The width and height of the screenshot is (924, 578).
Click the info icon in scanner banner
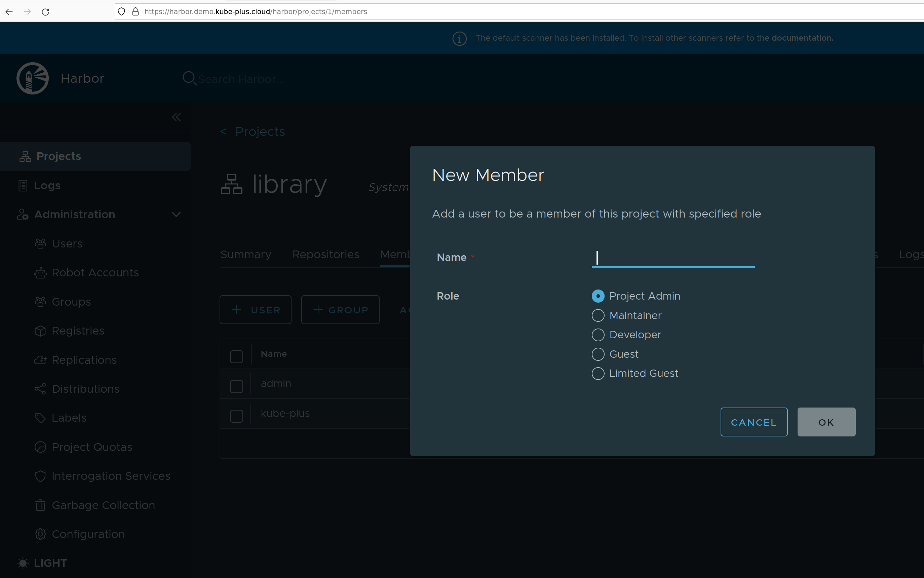pos(460,38)
